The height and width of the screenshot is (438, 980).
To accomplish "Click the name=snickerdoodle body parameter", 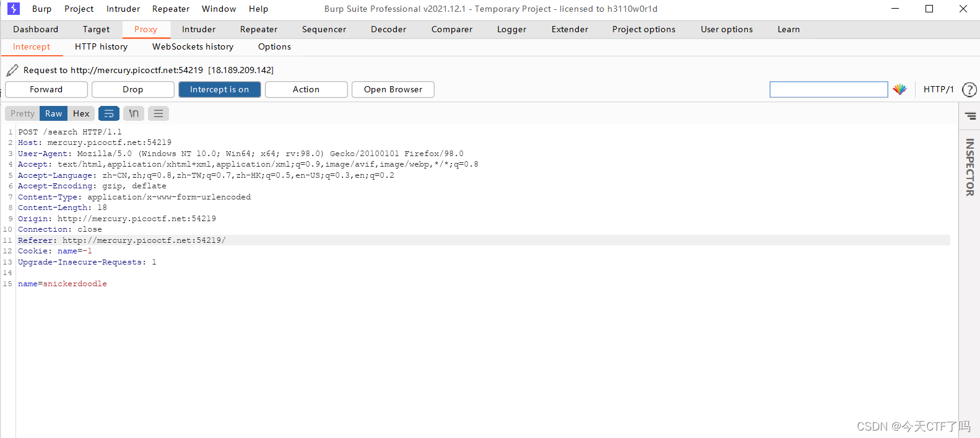I will click(63, 284).
